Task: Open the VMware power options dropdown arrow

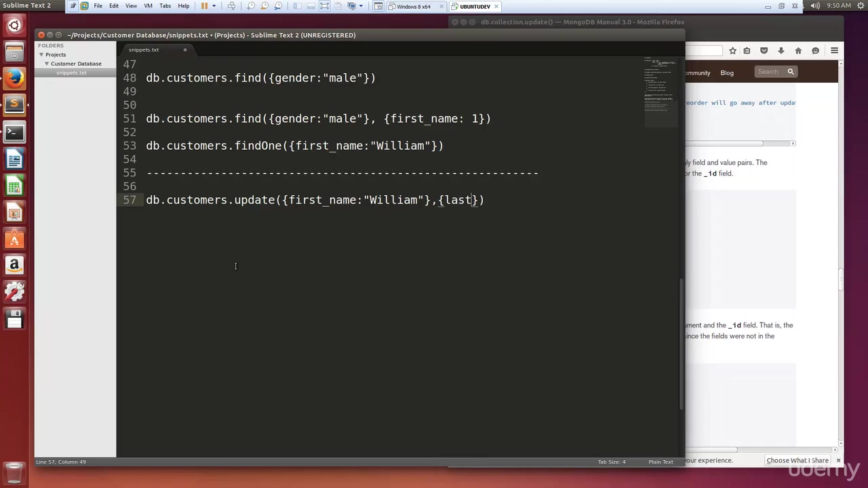Action: (x=214, y=6)
